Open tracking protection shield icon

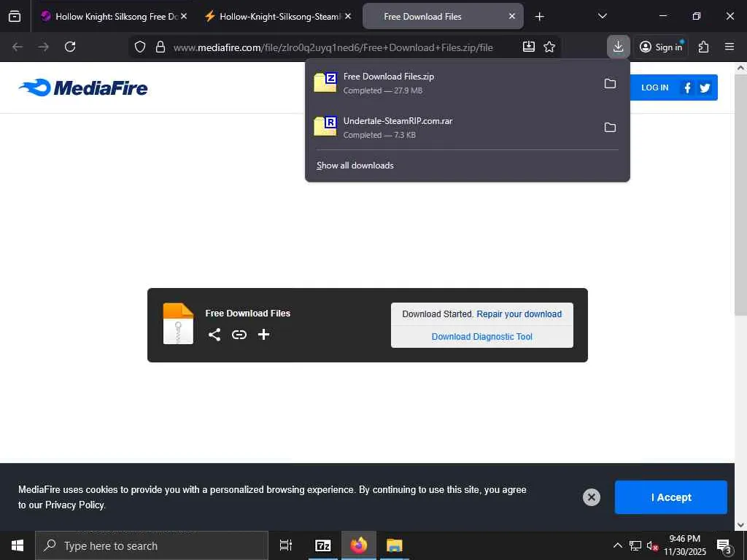(x=139, y=47)
